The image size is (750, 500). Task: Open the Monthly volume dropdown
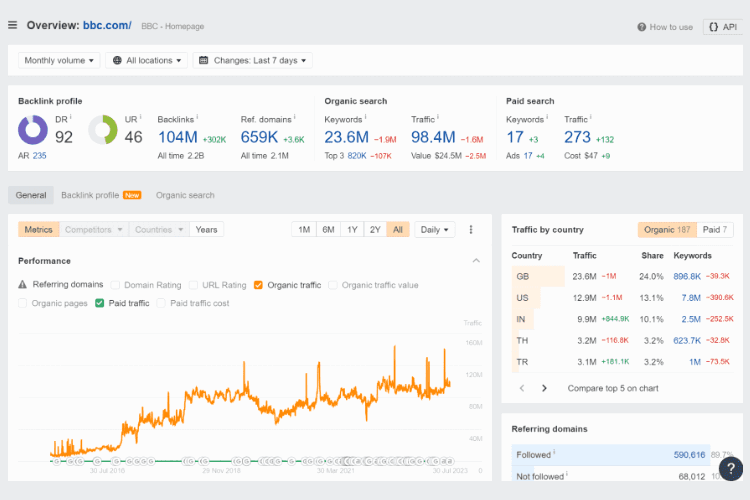pos(59,60)
